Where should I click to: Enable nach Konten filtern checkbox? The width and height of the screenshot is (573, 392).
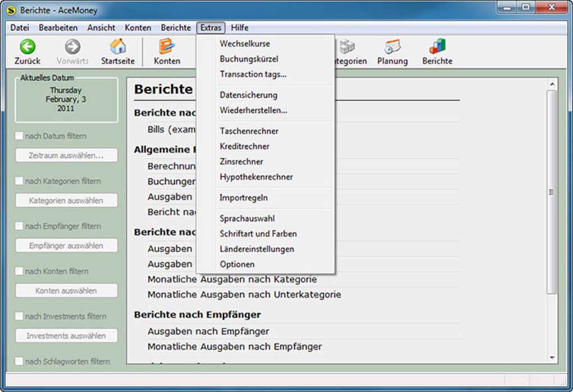tap(19, 271)
